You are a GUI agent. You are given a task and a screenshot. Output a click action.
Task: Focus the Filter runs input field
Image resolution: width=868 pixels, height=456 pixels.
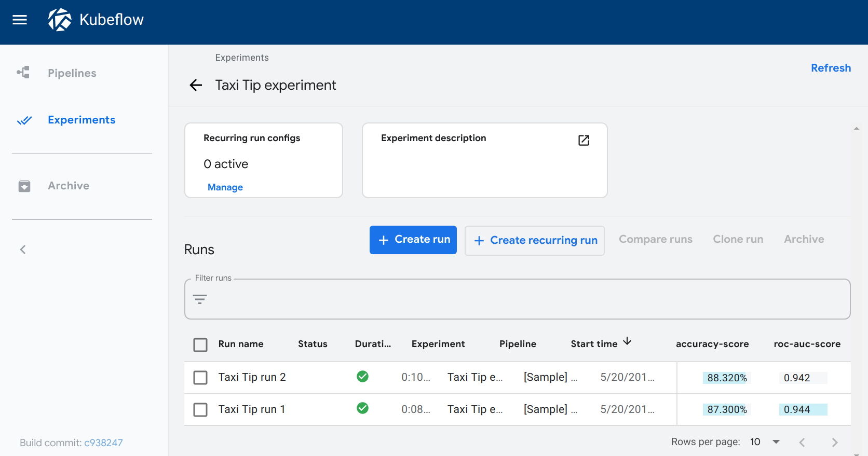pos(517,299)
